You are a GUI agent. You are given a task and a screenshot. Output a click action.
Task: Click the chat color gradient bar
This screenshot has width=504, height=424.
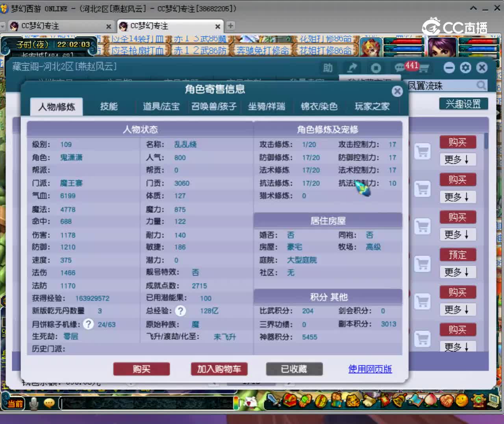(236, 403)
